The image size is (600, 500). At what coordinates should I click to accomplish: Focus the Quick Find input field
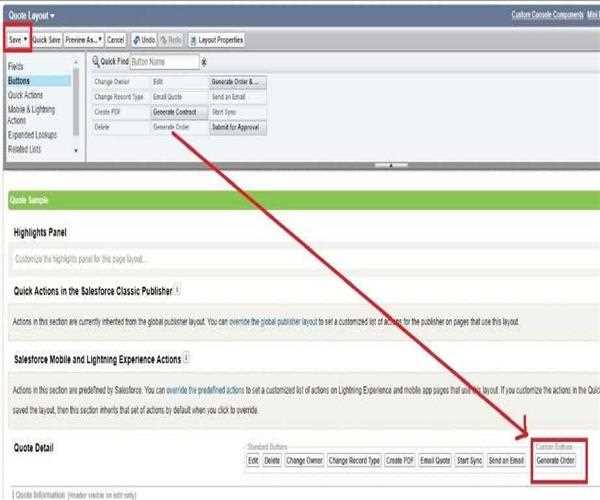(165, 62)
